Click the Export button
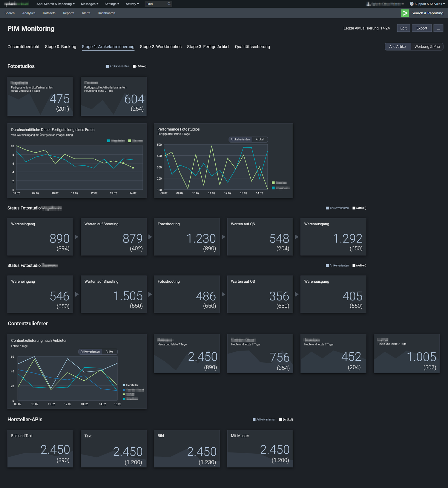This screenshot has width=448, height=488. coord(422,28)
